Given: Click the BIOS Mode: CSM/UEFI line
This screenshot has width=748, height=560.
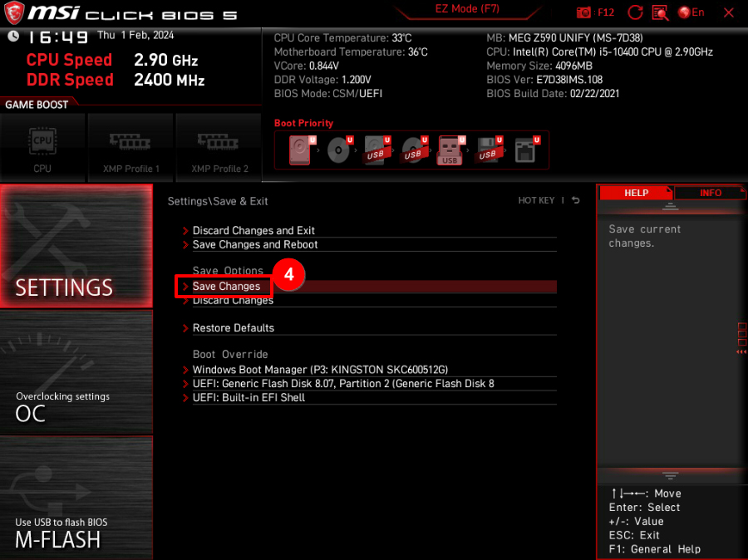Looking at the screenshot, I should point(328,94).
